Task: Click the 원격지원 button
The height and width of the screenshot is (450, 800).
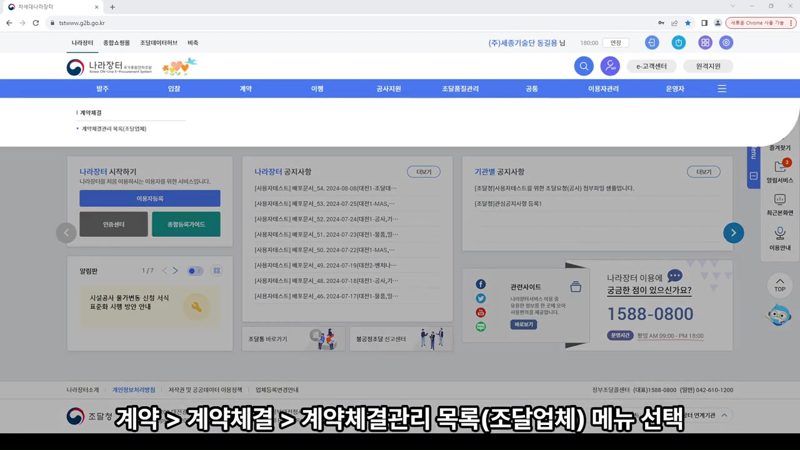Action: point(708,66)
